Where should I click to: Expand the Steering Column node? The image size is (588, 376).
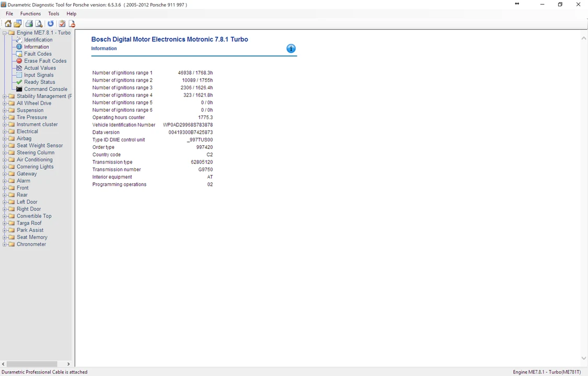pyautogui.click(x=5, y=153)
